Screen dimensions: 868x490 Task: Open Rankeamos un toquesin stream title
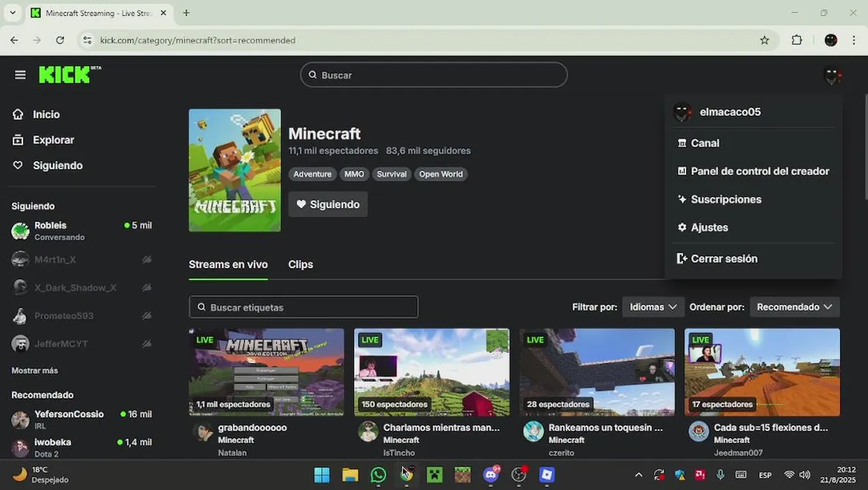coord(606,427)
